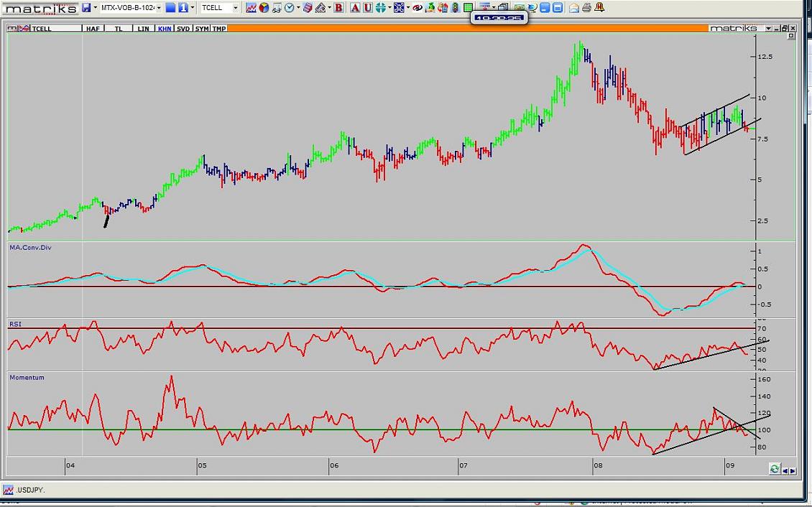Screen dimensions: 812x507
Task: Click the red bold B icon
Action: (338, 7)
